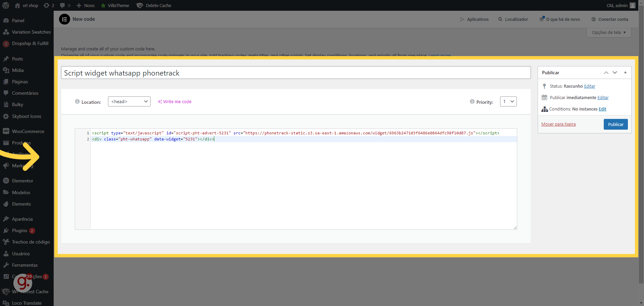Move Publicar box up arrow
The image size is (644, 306).
[606, 73]
